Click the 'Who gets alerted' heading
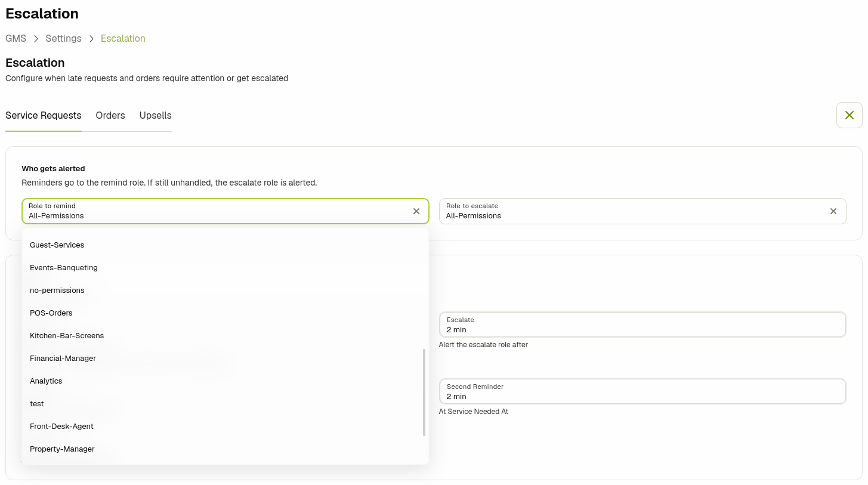The image size is (868, 485). (x=53, y=169)
